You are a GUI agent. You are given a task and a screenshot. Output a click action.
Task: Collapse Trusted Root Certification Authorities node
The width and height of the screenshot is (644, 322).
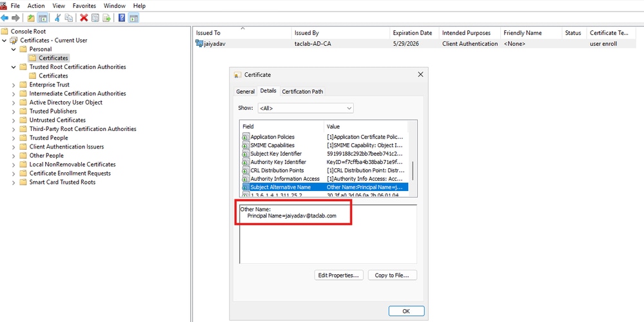(x=14, y=67)
